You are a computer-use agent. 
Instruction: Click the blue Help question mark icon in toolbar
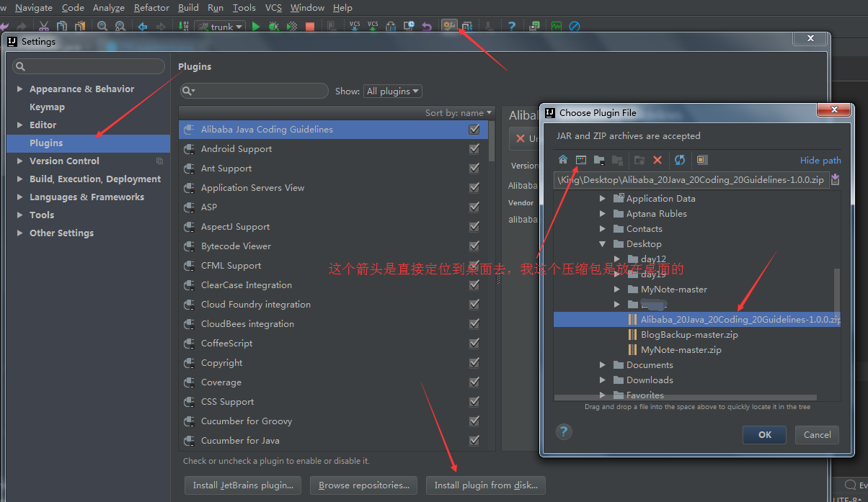(x=511, y=27)
